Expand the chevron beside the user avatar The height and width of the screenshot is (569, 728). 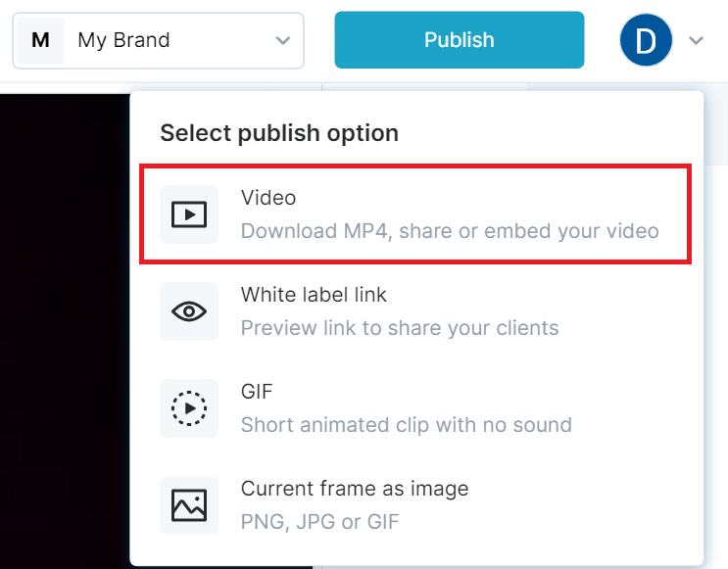[696, 41]
